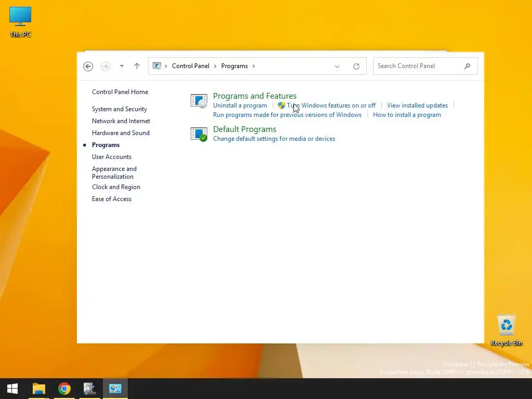Open Control Panel Home
This screenshot has height=399, width=532.
(x=120, y=92)
